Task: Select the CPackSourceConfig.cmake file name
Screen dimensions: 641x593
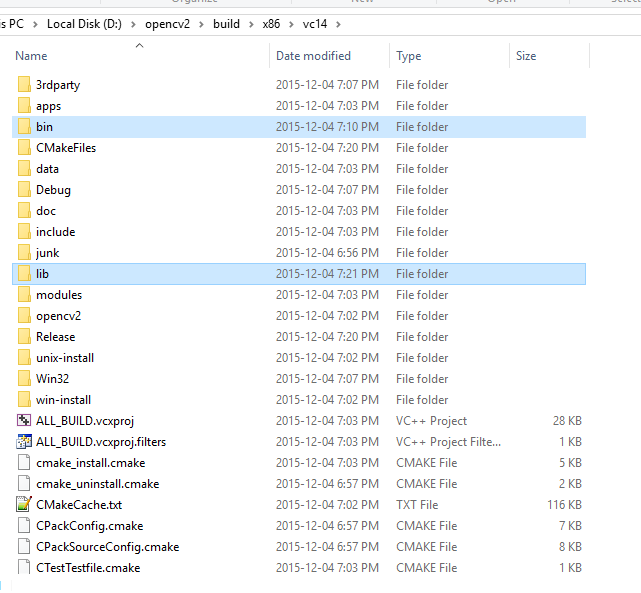Action: pos(108,547)
